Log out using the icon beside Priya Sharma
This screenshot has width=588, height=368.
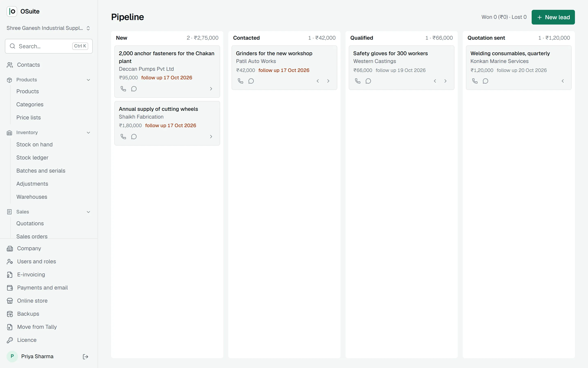click(x=86, y=357)
